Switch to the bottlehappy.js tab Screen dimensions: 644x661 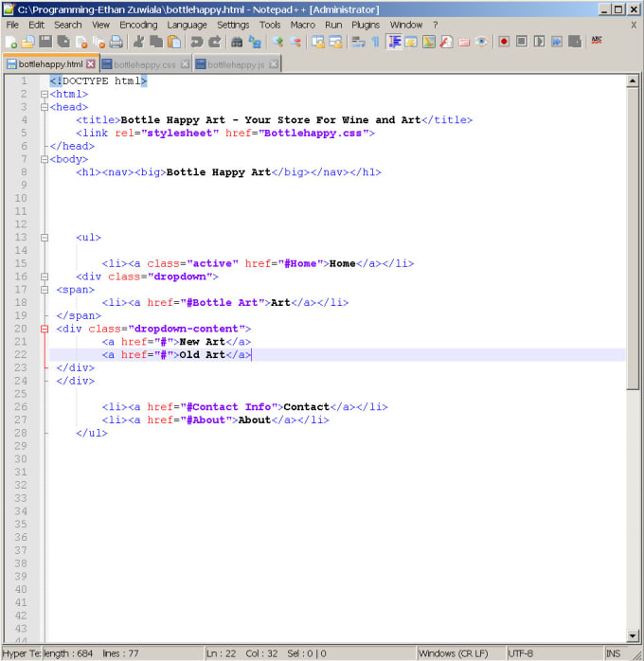pyautogui.click(x=236, y=65)
